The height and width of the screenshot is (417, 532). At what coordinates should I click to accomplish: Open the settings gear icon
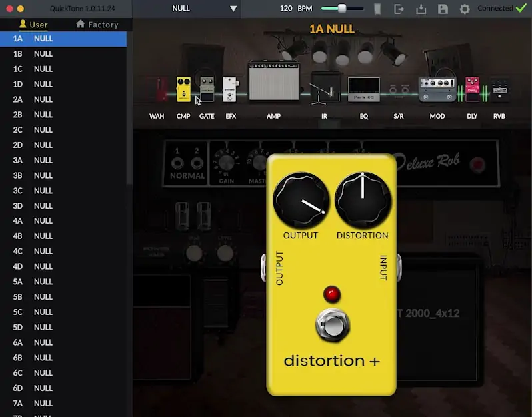pyautogui.click(x=465, y=9)
